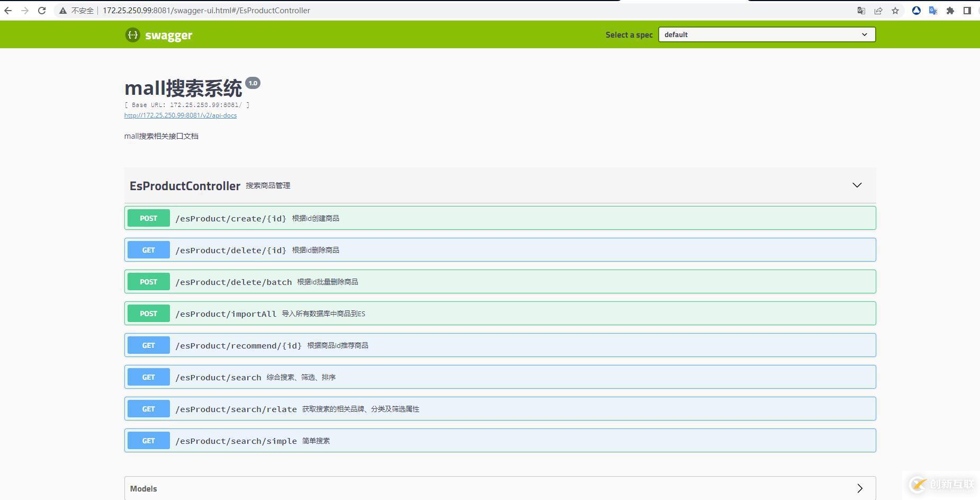Click description text '根据id删除商品'
This screenshot has width=980, height=500.
click(316, 250)
